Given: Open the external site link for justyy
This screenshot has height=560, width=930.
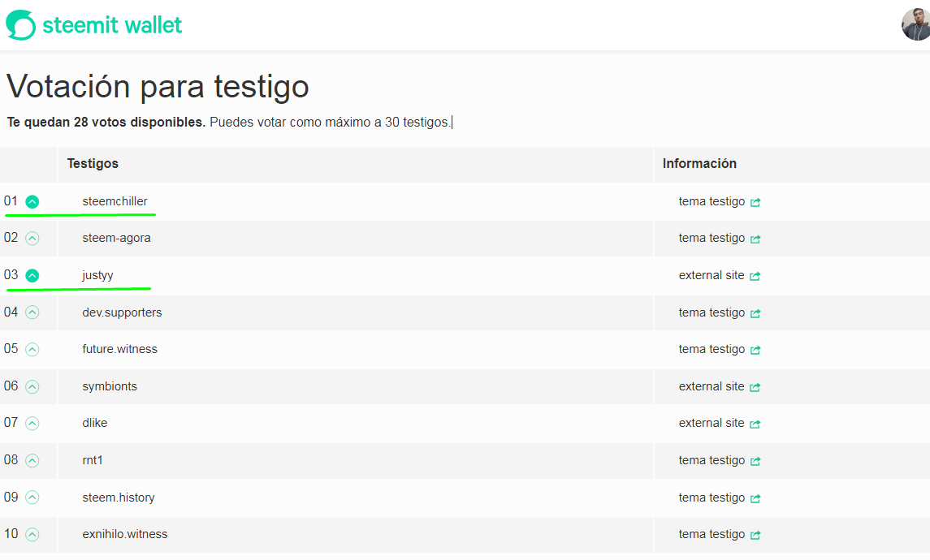Looking at the screenshot, I should tap(712, 276).
